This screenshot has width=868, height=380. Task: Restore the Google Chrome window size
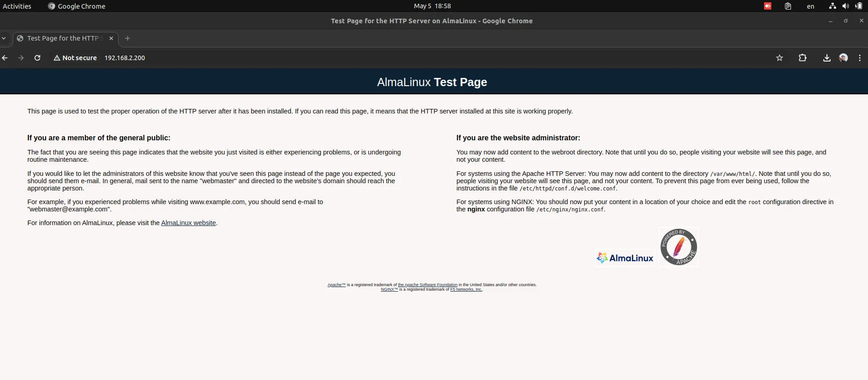pos(846,21)
